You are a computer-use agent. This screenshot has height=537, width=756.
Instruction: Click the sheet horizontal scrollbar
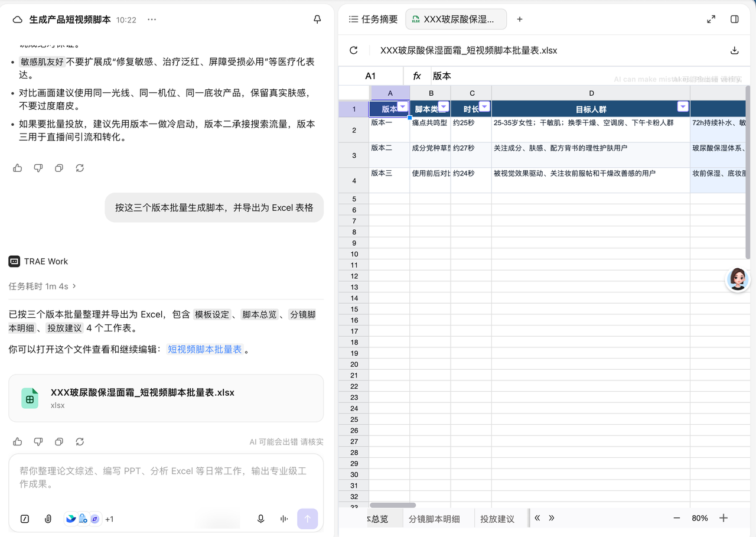coord(393,505)
